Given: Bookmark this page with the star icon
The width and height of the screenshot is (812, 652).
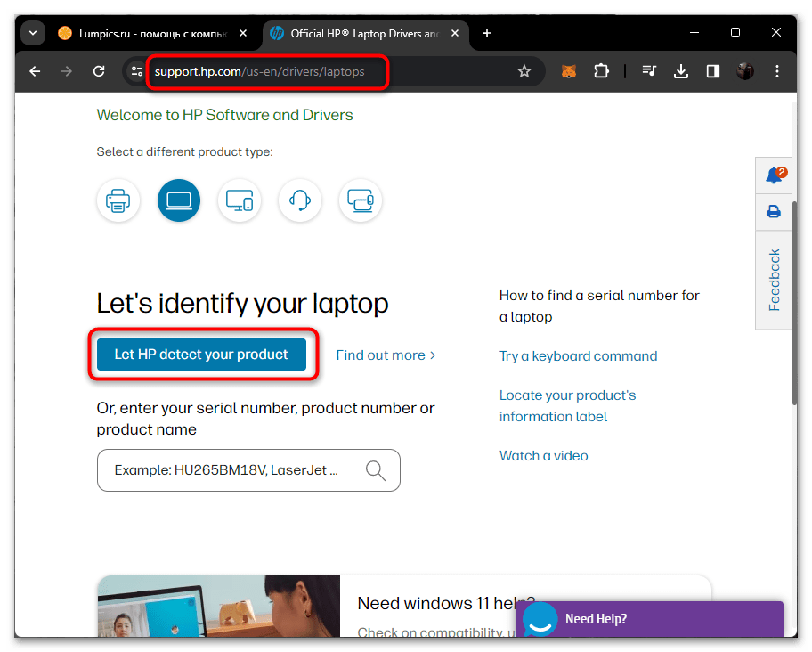Looking at the screenshot, I should (x=524, y=71).
